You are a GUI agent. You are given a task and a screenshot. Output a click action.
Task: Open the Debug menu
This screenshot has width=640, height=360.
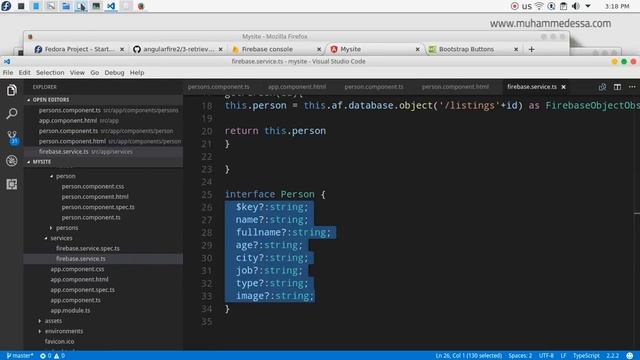114,72
